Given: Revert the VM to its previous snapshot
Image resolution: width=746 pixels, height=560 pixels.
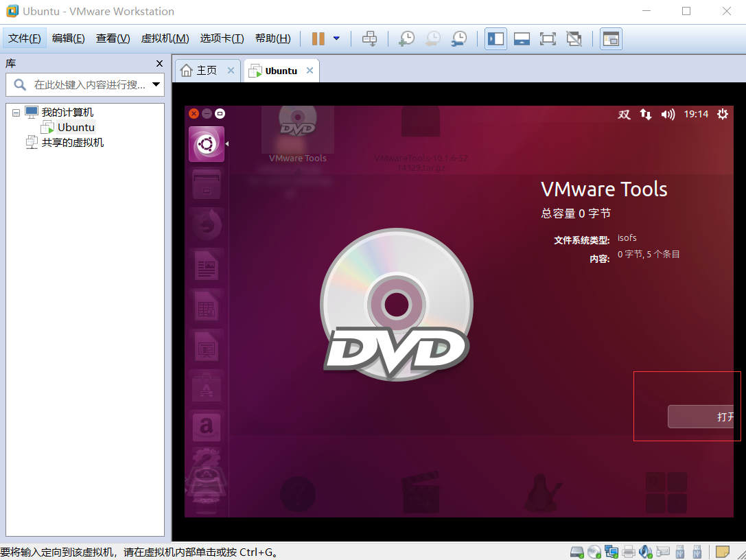Looking at the screenshot, I should (x=433, y=38).
